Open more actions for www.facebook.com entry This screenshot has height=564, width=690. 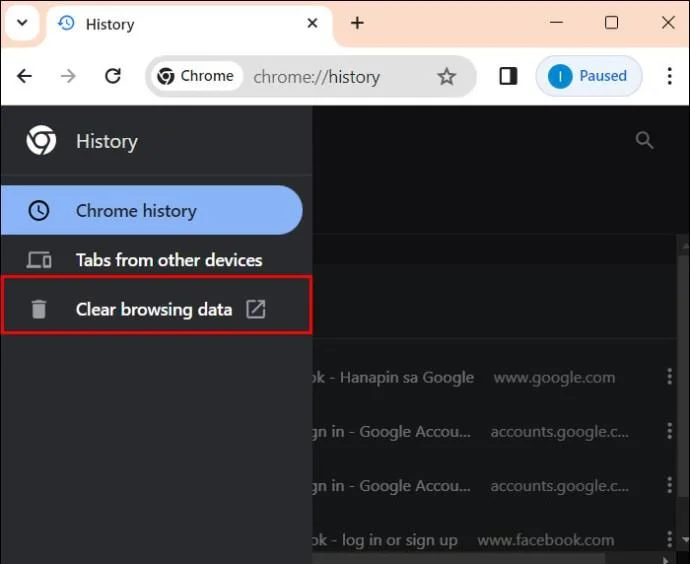click(669, 538)
